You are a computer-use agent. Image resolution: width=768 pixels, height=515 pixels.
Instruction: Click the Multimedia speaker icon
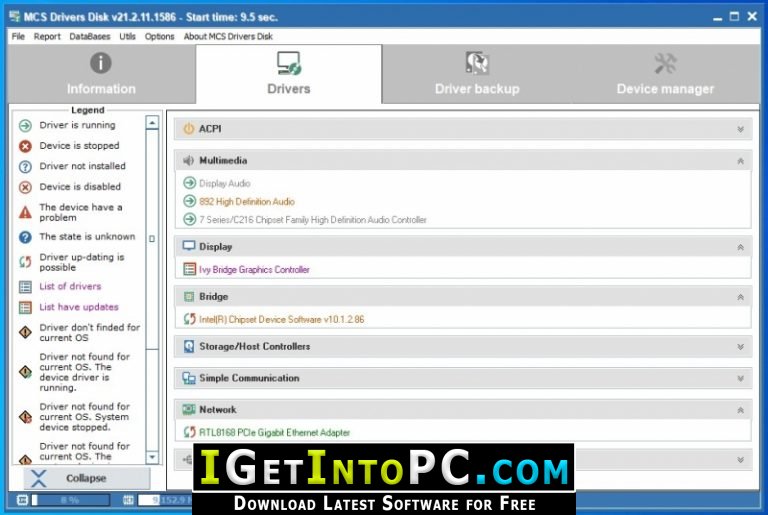(189, 161)
